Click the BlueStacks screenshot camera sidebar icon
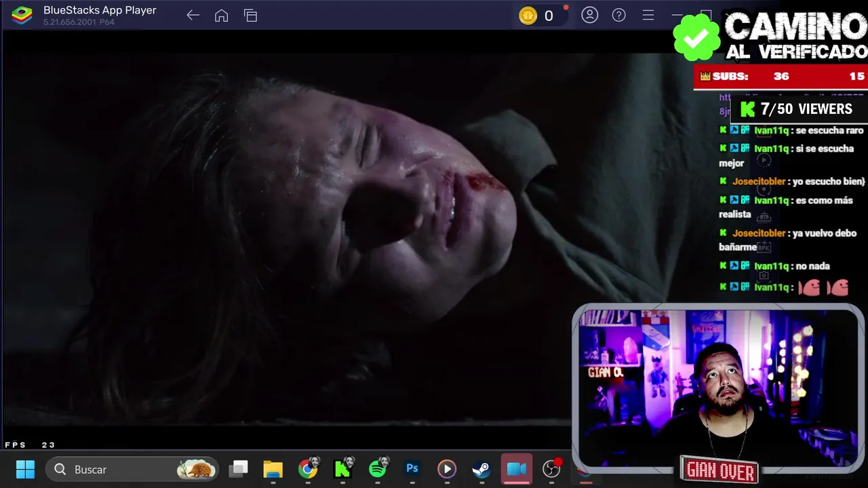Screen dimensions: 868x488 [764, 276]
